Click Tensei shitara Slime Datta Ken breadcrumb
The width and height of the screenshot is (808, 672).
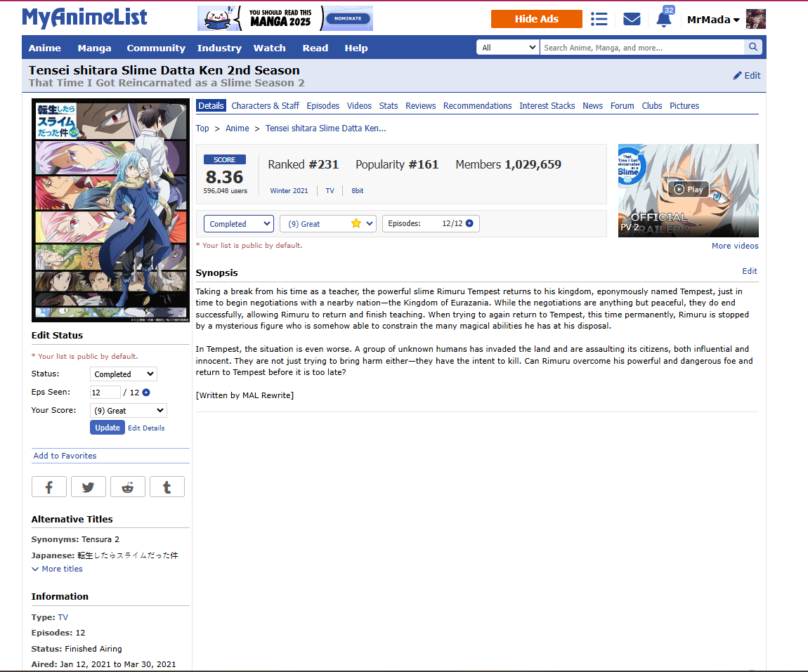[326, 129]
